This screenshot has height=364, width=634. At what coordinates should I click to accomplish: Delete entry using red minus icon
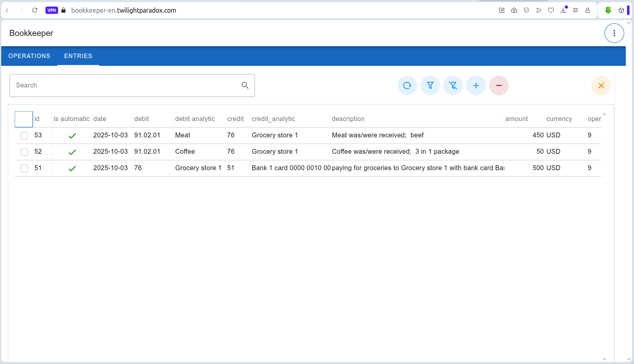pyautogui.click(x=499, y=85)
